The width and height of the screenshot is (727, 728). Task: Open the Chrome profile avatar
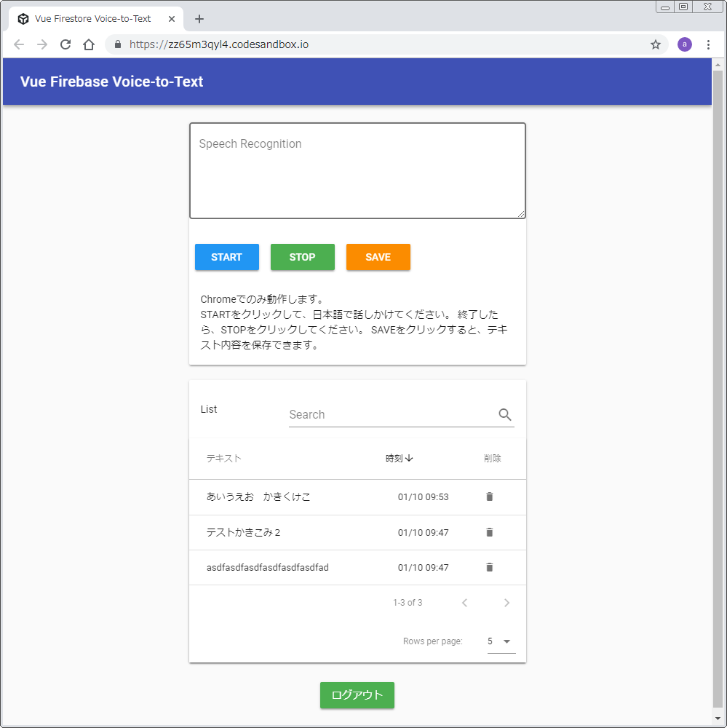tap(684, 44)
